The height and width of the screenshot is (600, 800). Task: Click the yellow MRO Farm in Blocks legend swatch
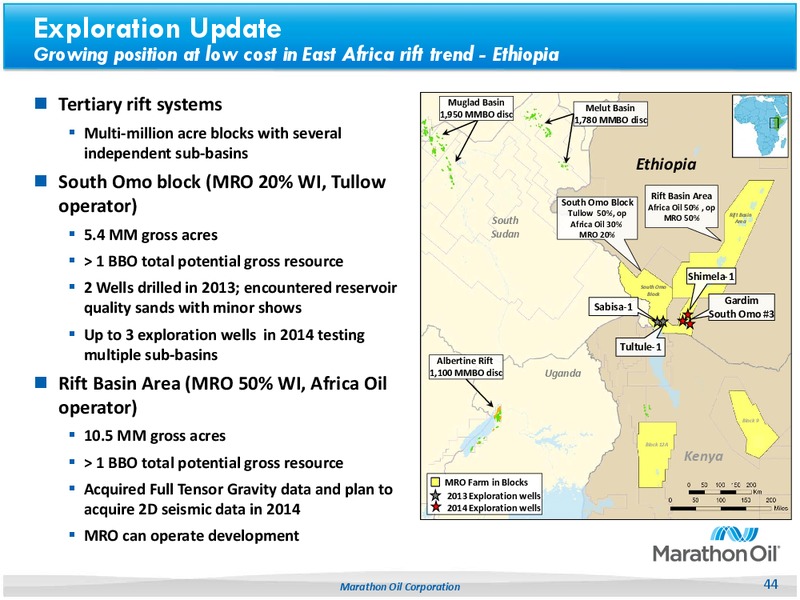pyautogui.click(x=436, y=482)
